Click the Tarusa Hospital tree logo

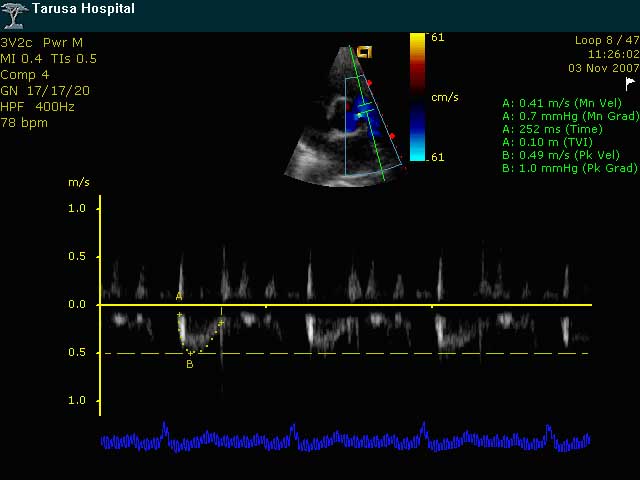pyautogui.click(x=15, y=15)
